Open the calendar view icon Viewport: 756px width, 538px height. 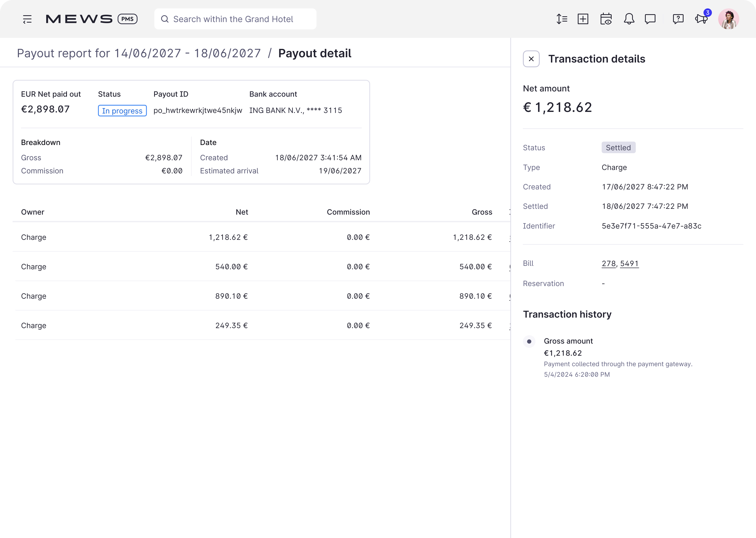pyautogui.click(x=606, y=19)
